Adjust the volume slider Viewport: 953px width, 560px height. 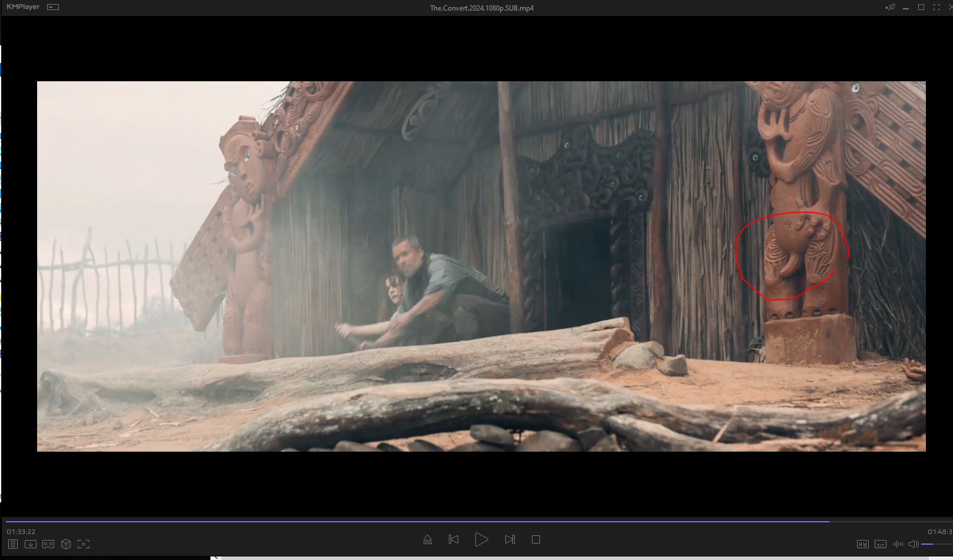coord(937,544)
